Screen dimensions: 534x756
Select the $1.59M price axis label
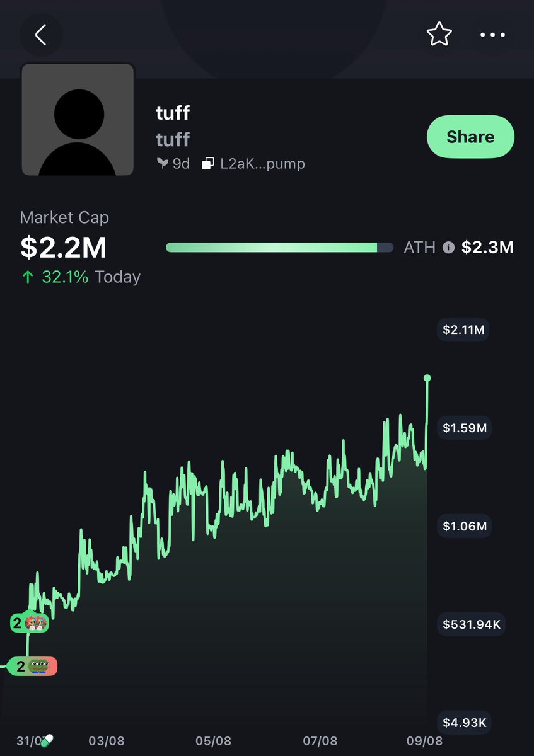click(465, 428)
